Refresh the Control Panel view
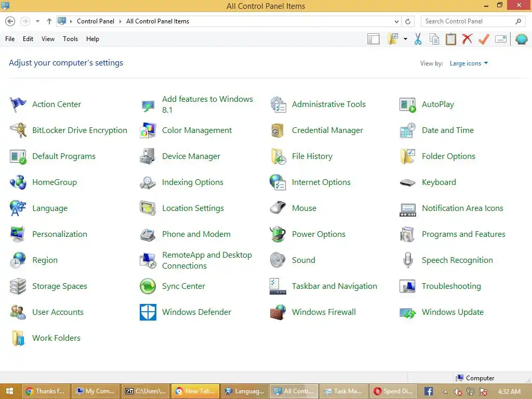Image resolution: width=532 pixels, height=399 pixels. click(408, 21)
